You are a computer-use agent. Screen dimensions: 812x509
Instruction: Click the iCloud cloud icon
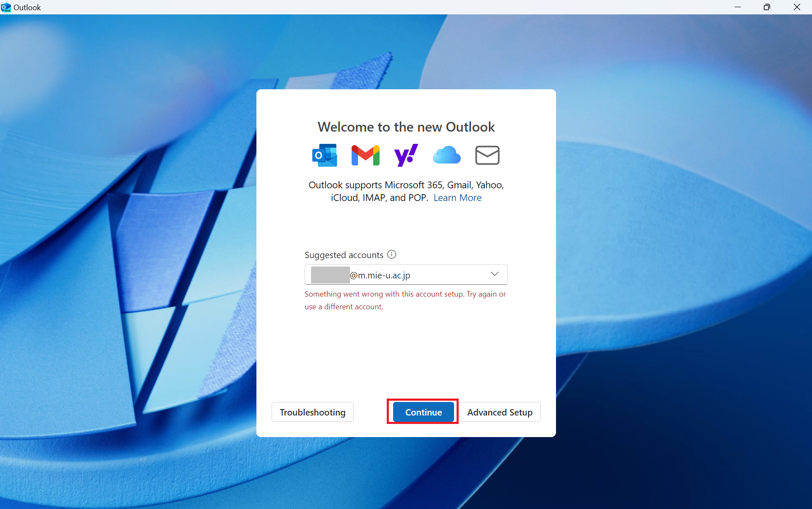click(447, 155)
